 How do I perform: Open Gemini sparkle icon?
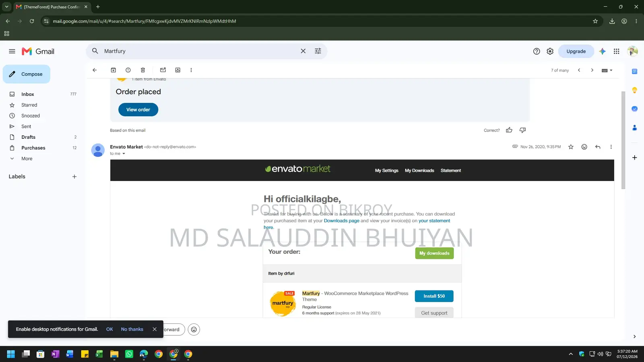click(x=603, y=51)
